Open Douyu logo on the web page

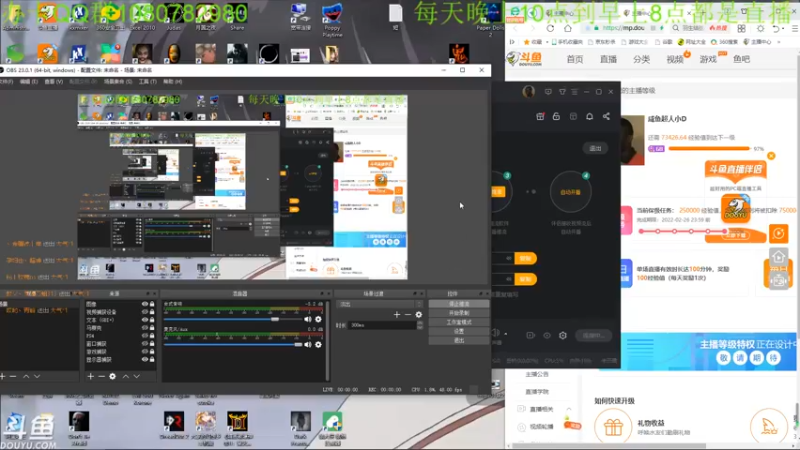524,59
